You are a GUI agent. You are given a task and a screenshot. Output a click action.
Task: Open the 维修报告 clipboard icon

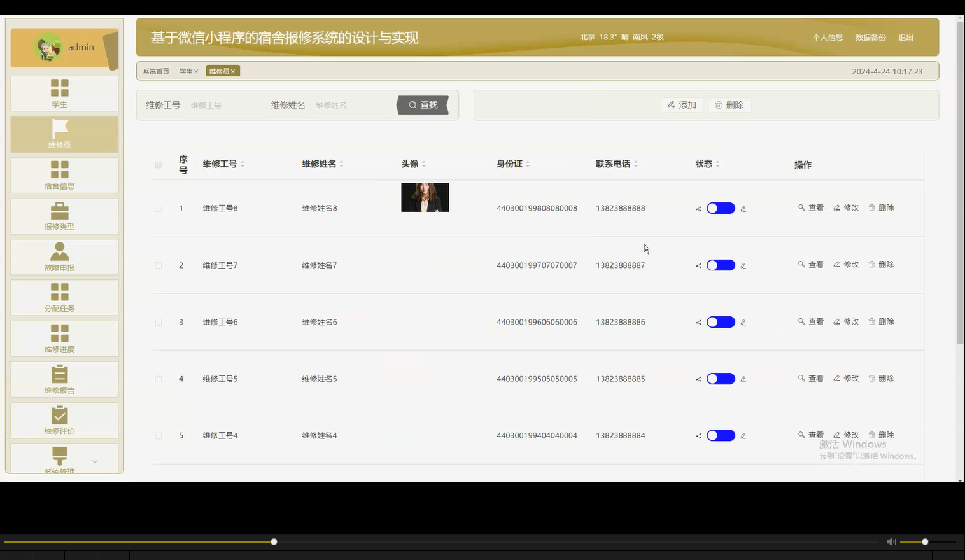click(x=60, y=374)
